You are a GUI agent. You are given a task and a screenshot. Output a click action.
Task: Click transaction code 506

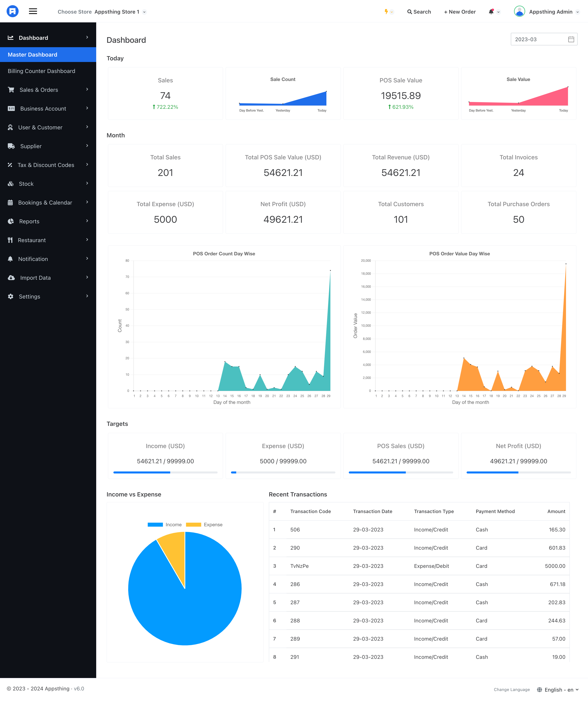pyautogui.click(x=295, y=530)
